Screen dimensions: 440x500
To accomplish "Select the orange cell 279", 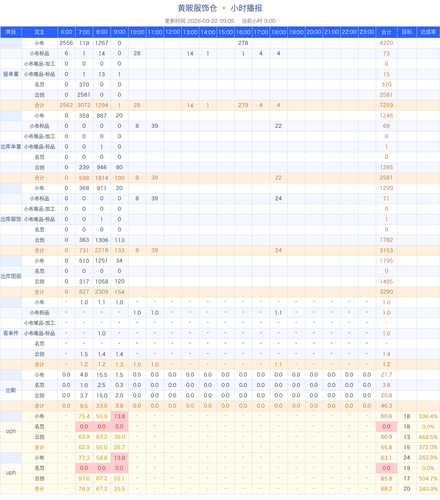I will click(243, 105).
